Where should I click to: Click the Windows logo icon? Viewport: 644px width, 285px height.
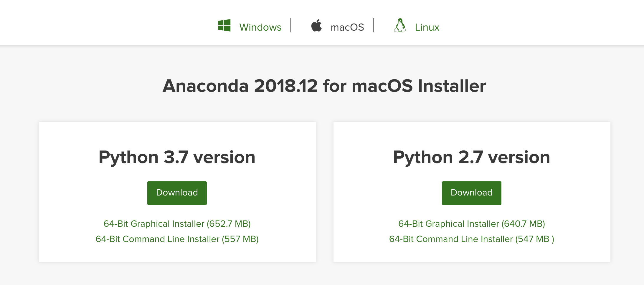pos(224,26)
